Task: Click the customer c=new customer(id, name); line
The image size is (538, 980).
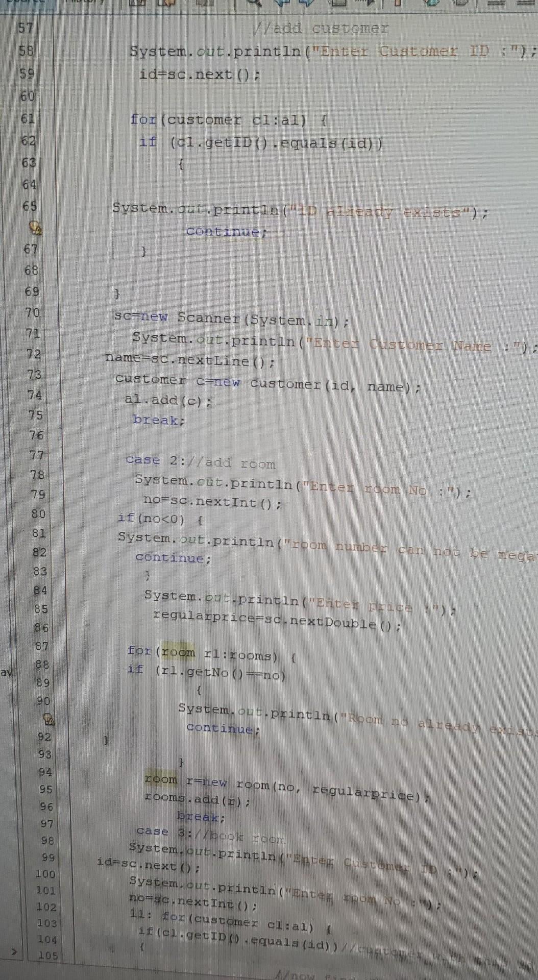Action: tap(268, 383)
